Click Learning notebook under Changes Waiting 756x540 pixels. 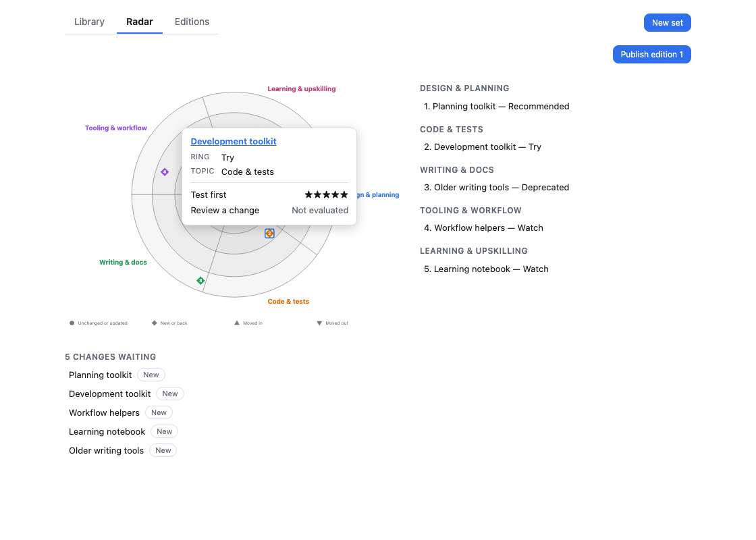[107, 431]
